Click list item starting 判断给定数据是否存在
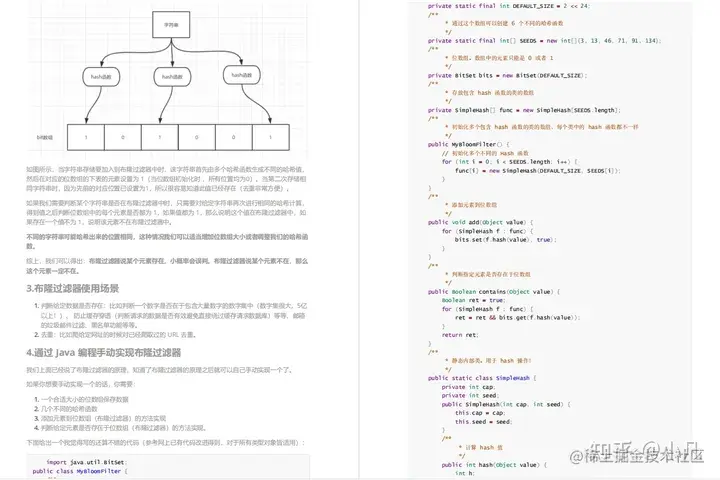The height and width of the screenshot is (480, 720). tap(173, 315)
